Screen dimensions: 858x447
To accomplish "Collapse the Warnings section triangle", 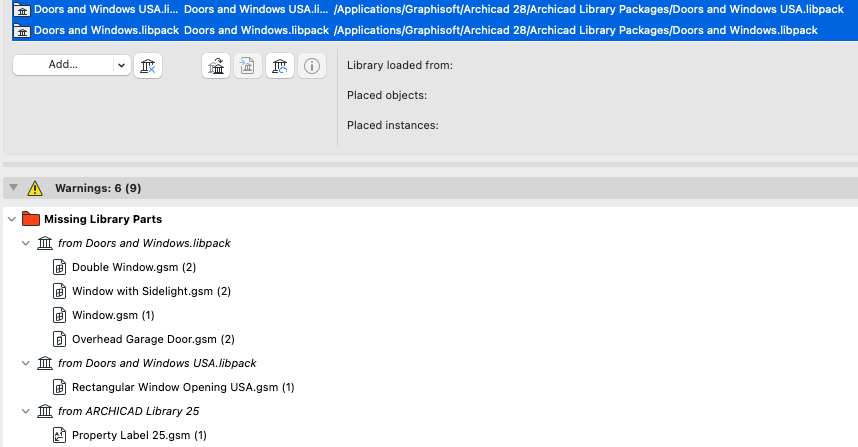I will pyautogui.click(x=13, y=187).
